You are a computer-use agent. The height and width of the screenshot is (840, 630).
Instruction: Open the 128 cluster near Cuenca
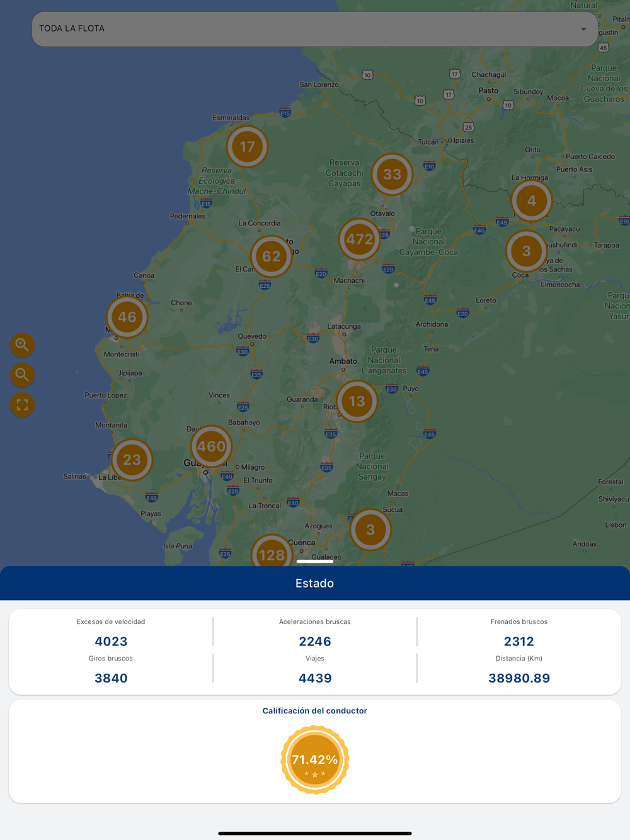(x=272, y=552)
